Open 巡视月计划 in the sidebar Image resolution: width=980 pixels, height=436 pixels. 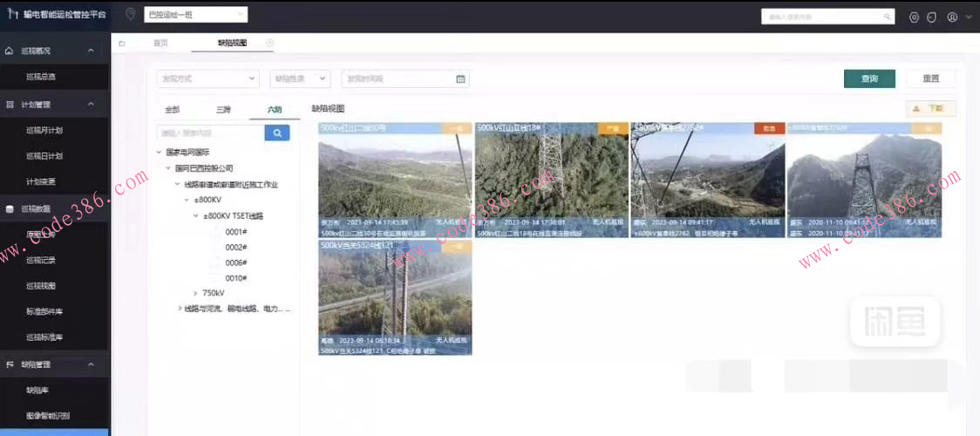(44, 131)
